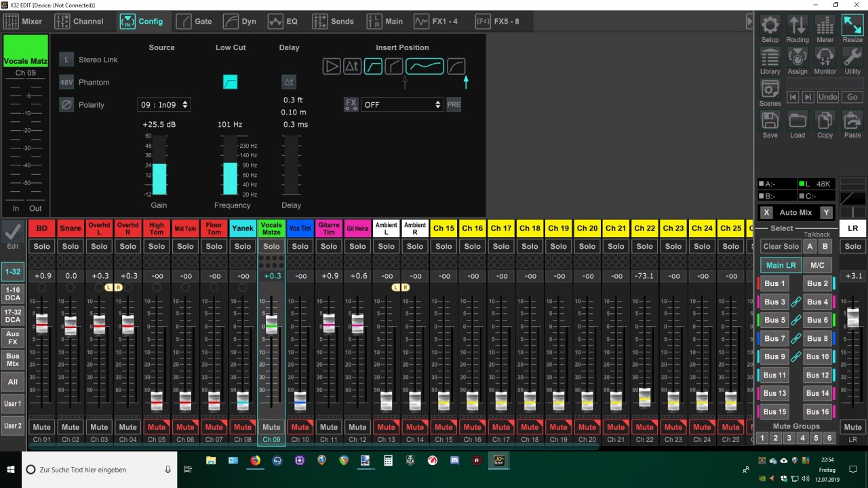
Task: Open the Routing arrows icon
Action: point(797,26)
